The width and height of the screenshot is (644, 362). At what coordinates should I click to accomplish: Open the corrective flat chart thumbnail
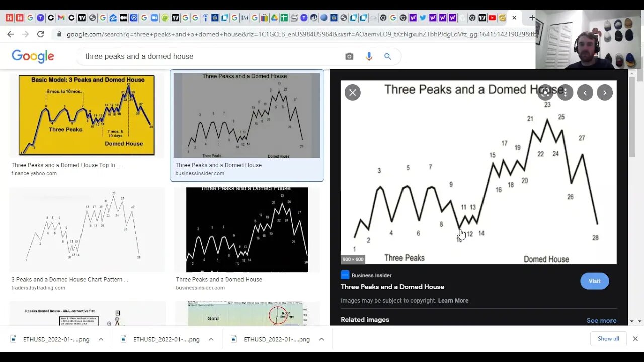click(87, 313)
